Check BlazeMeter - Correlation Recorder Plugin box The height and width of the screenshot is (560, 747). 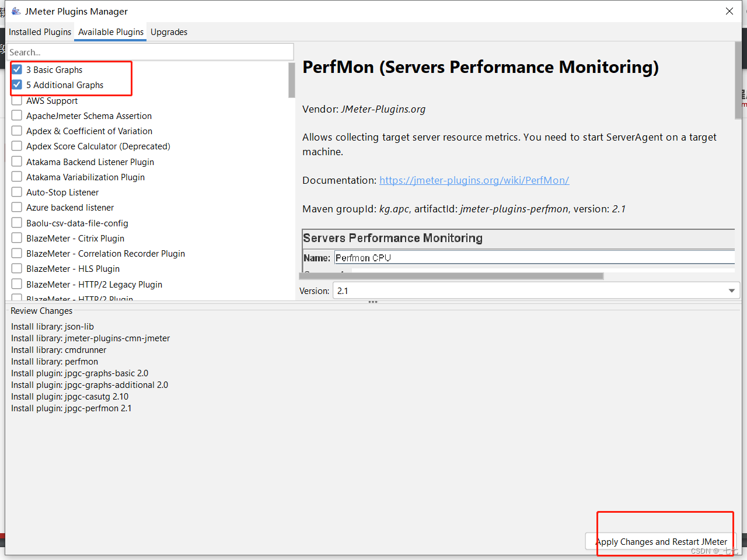click(x=17, y=253)
